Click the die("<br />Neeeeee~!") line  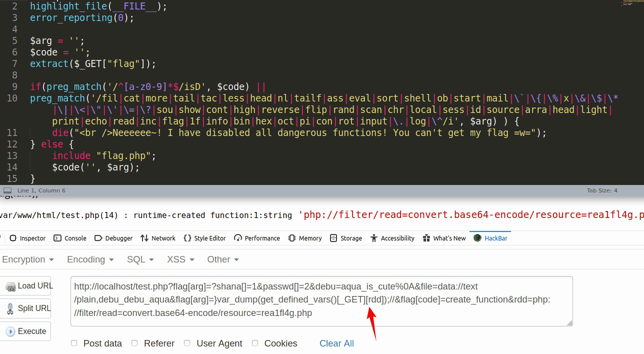[299, 132]
